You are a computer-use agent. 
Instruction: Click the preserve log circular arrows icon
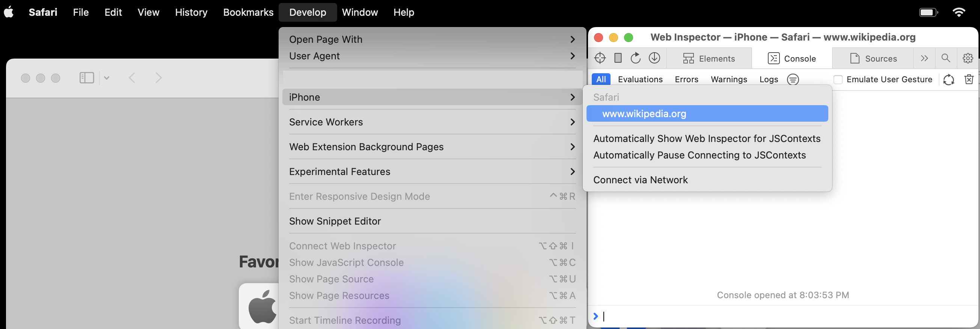point(948,79)
